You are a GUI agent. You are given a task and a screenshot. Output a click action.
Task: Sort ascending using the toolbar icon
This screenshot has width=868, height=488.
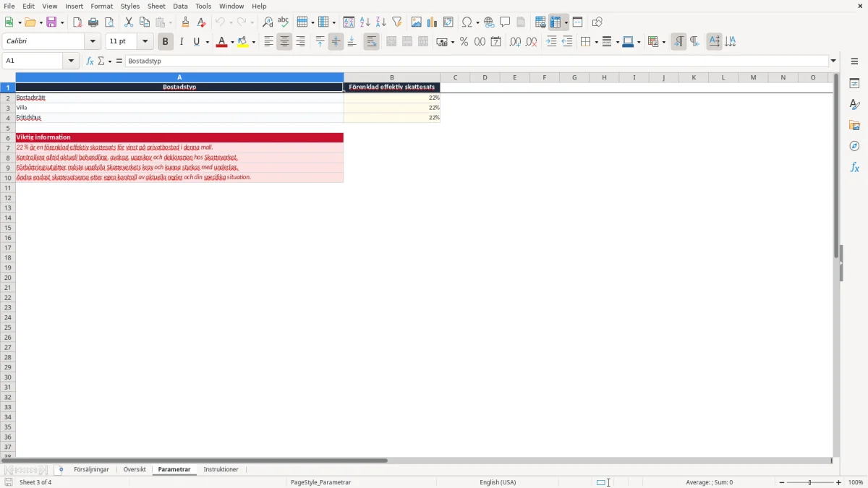(x=365, y=22)
